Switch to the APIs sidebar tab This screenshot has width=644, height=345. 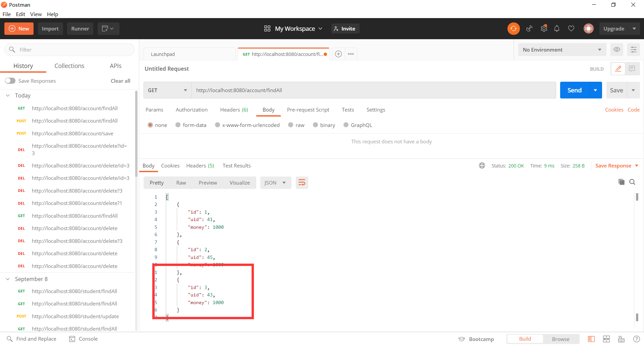(x=115, y=66)
